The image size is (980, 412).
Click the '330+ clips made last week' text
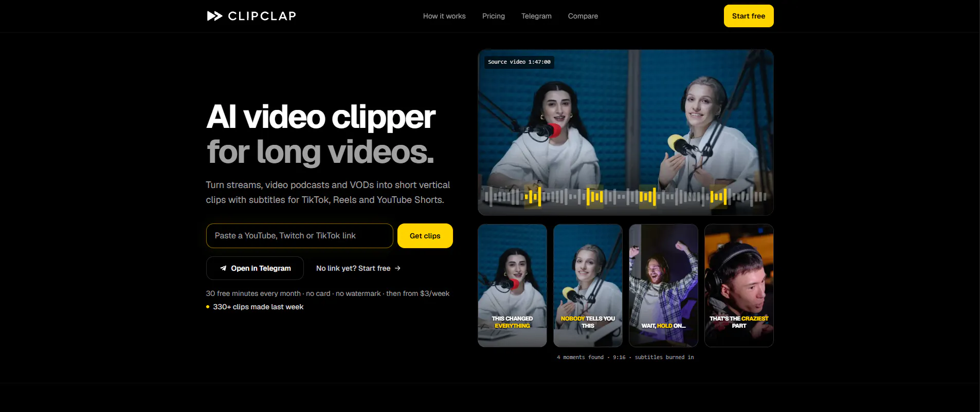coord(258,307)
